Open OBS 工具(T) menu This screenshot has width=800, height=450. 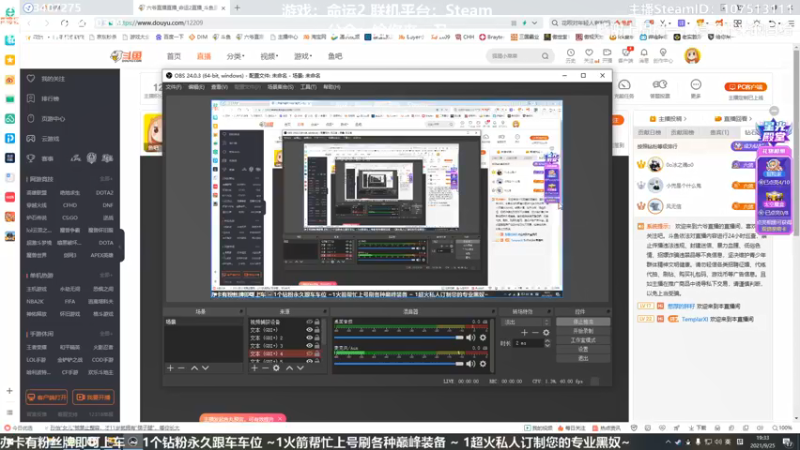pyautogui.click(x=308, y=87)
